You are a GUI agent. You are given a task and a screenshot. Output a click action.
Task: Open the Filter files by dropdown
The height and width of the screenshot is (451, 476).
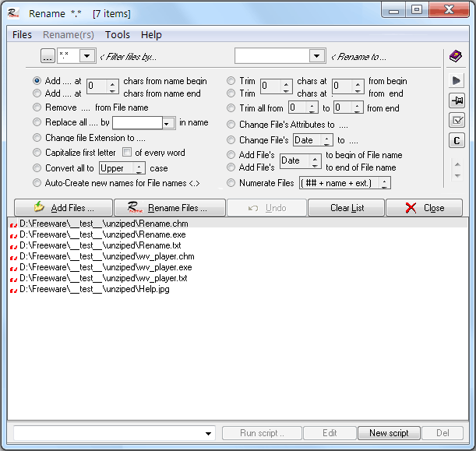click(86, 56)
